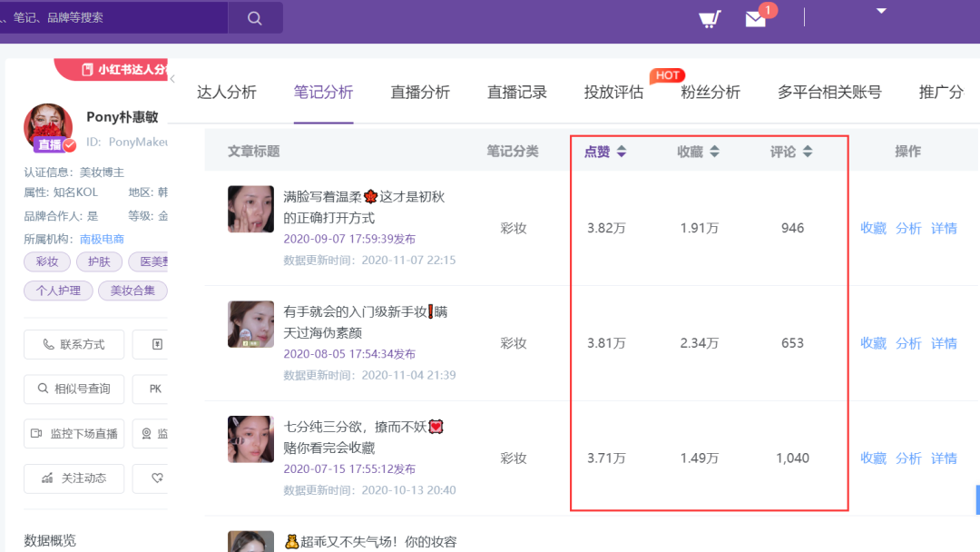Switch to the 达人分析 tab

tap(226, 92)
